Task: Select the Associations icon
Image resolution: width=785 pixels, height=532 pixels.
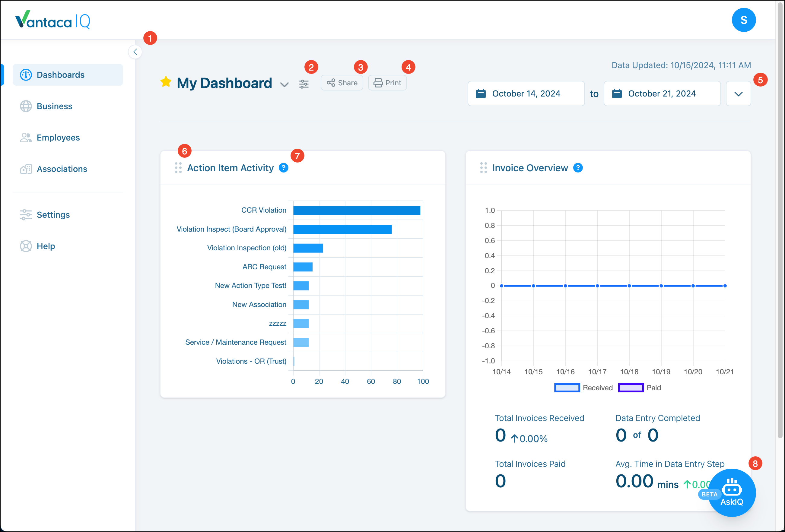Action: click(26, 169)
